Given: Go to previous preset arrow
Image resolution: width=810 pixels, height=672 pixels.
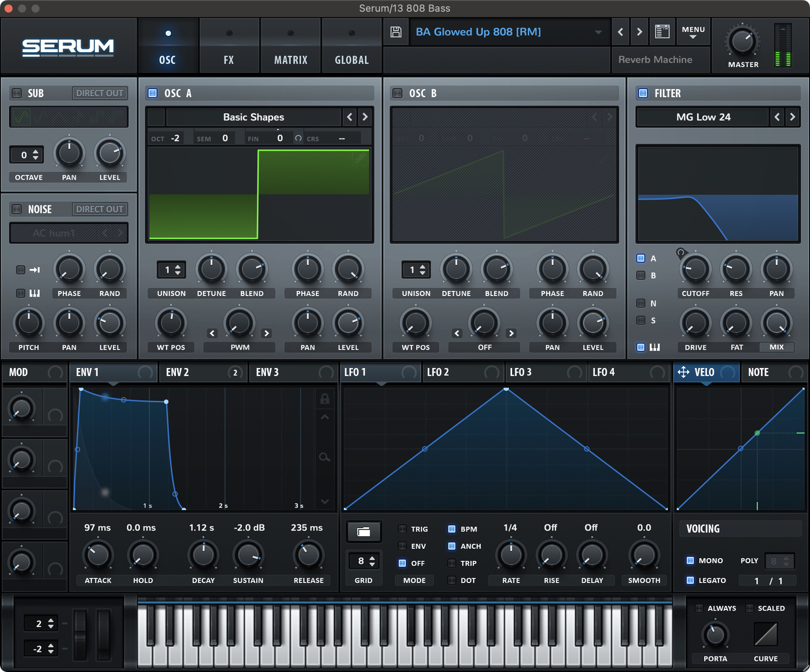Looking at the screenshot, I should [621, 32].
